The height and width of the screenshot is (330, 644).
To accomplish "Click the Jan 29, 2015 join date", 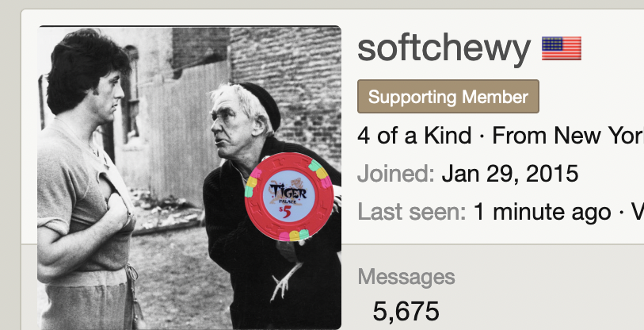I will (x=510, y=174).
